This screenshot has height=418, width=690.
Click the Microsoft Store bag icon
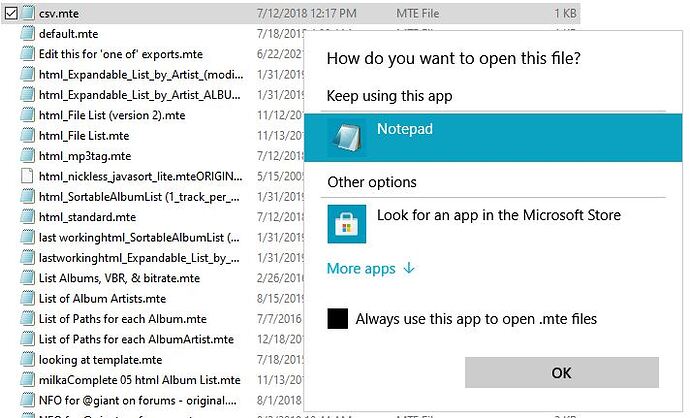347,224
